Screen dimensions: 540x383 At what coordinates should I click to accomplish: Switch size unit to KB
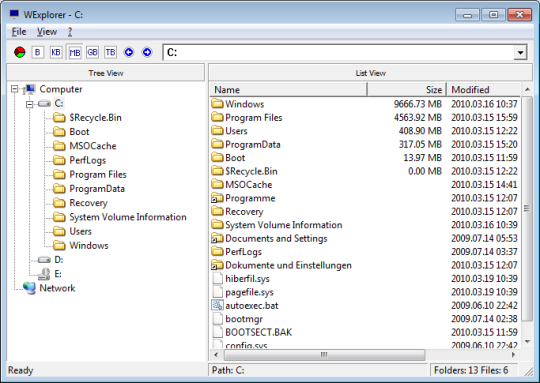[x=56, y=52]
